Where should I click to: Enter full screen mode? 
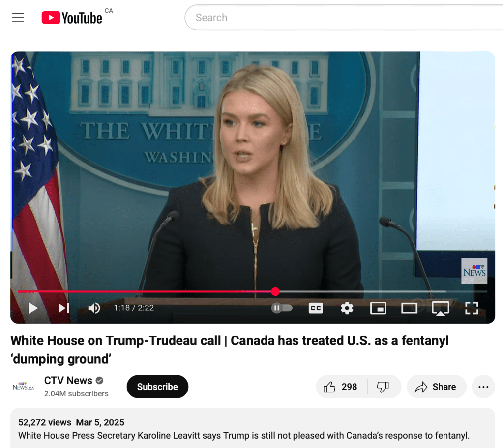(472, 308)
